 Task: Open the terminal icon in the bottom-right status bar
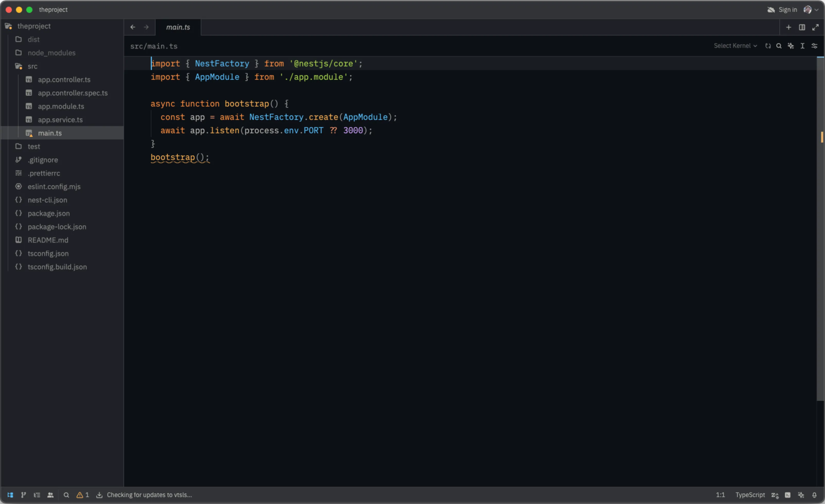coord(787,495)
